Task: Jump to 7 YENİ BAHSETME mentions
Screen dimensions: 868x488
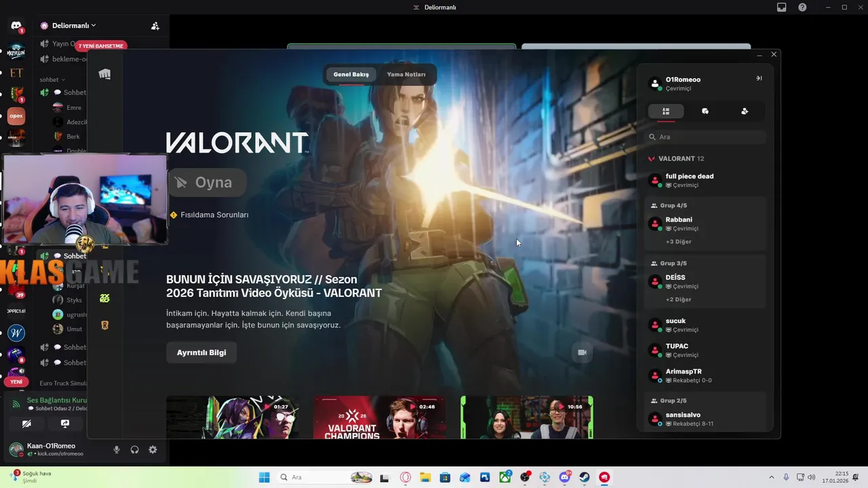Action: 101,46
